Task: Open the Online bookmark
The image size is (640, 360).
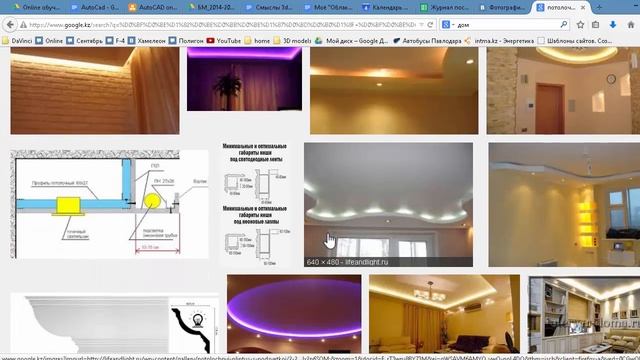Action: click(49, 40)
